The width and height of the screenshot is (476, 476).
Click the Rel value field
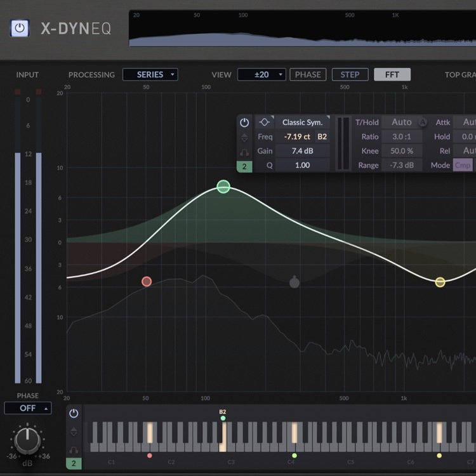tap(465, 151)
